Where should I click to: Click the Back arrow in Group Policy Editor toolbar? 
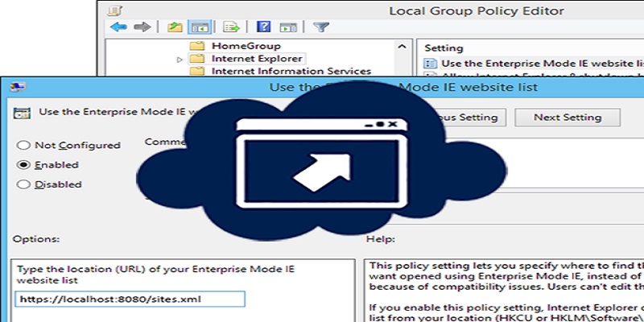click(118, 27)
